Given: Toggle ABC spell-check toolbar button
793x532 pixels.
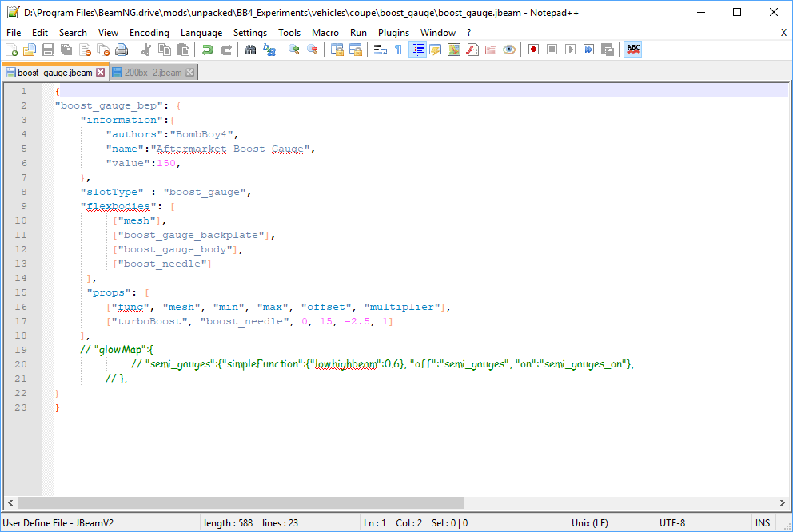Looking at the screenshot, I should point(632,50).
